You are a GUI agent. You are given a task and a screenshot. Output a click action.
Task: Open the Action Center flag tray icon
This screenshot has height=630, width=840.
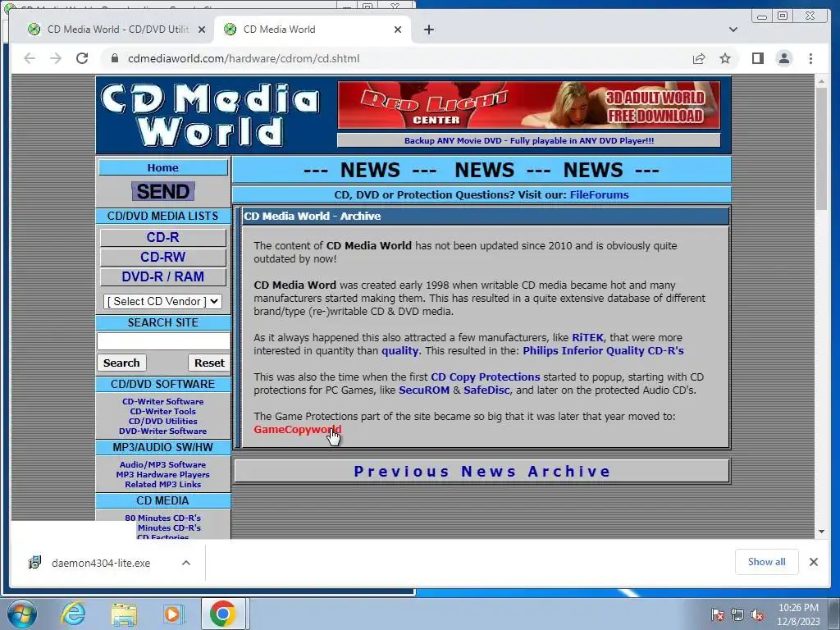point(717,615)
